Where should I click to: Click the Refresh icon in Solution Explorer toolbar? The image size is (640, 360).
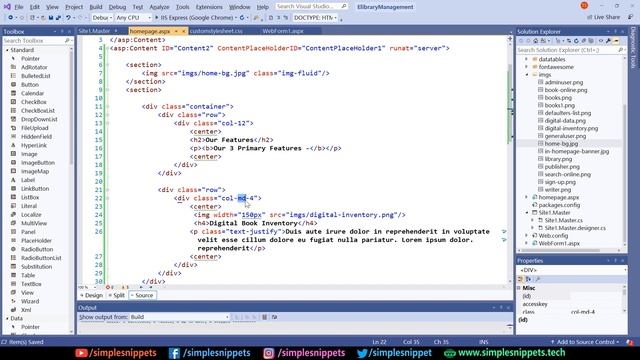[x=576, y=41]
